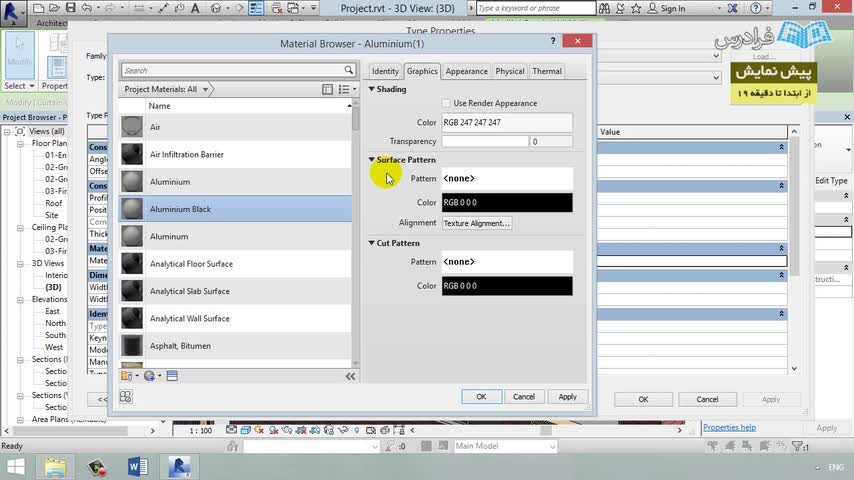Click the favorites star icon in title bar
The height and width of the screenshot is (480, 854).
[x=636, y=8]
